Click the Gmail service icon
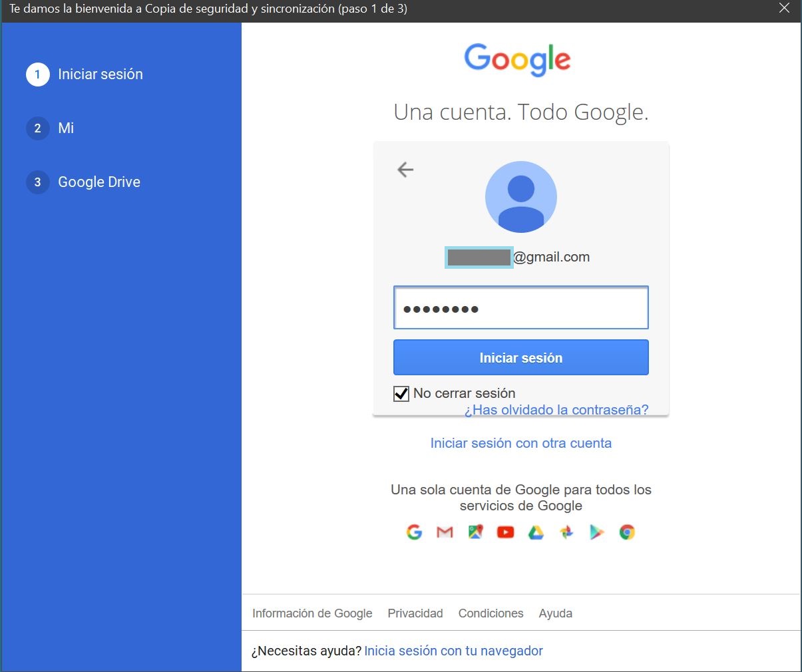This screenshot has width=802, height=672. [445, 532]
